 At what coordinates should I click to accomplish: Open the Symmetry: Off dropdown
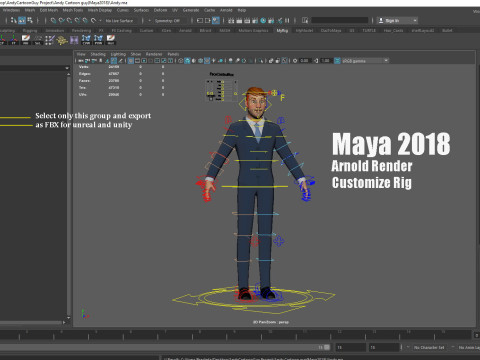pos(167,21)
